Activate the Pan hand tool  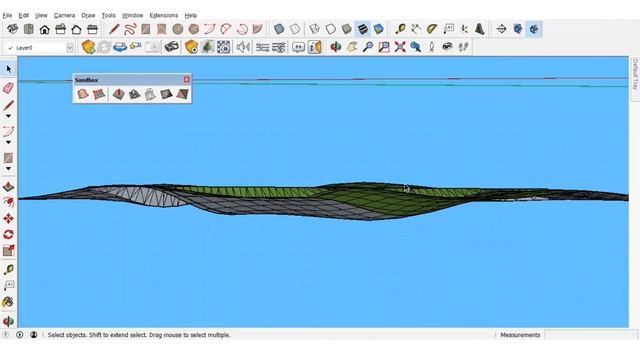(x=351, y=47)
